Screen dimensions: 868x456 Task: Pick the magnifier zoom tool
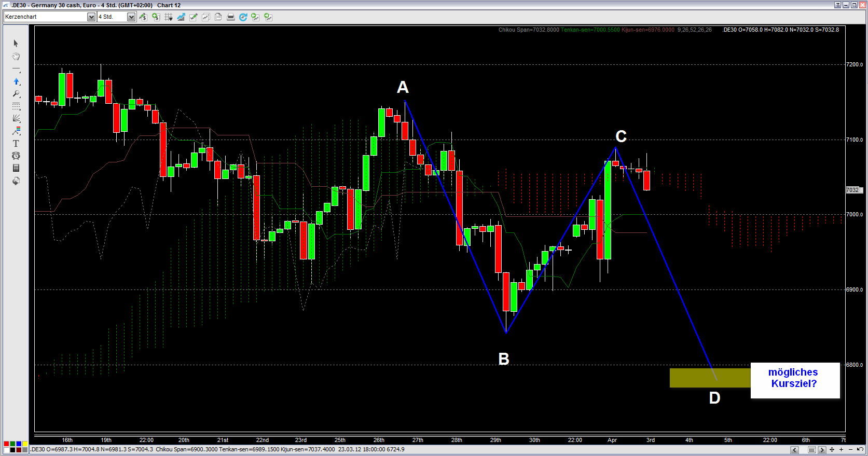coord(16,94)
